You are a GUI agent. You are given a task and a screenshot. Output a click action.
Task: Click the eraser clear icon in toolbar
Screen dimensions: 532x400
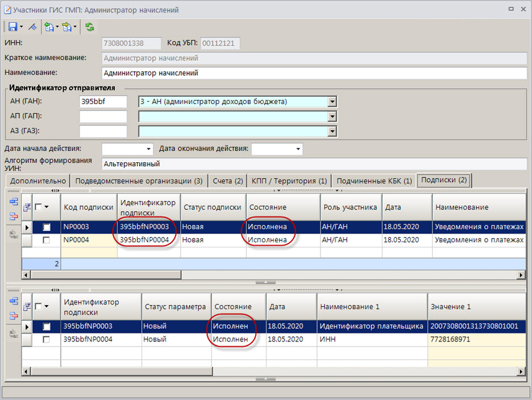pos(32,27)
